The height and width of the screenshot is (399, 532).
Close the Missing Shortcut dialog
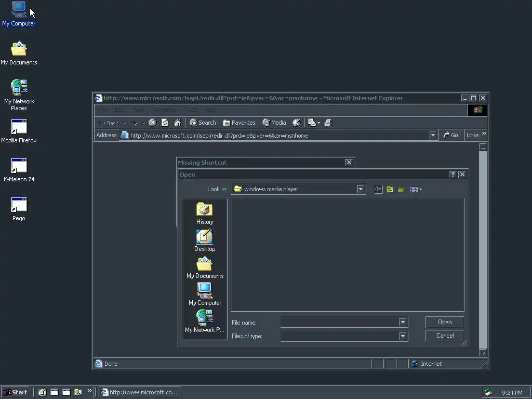[x=349, y=162]
